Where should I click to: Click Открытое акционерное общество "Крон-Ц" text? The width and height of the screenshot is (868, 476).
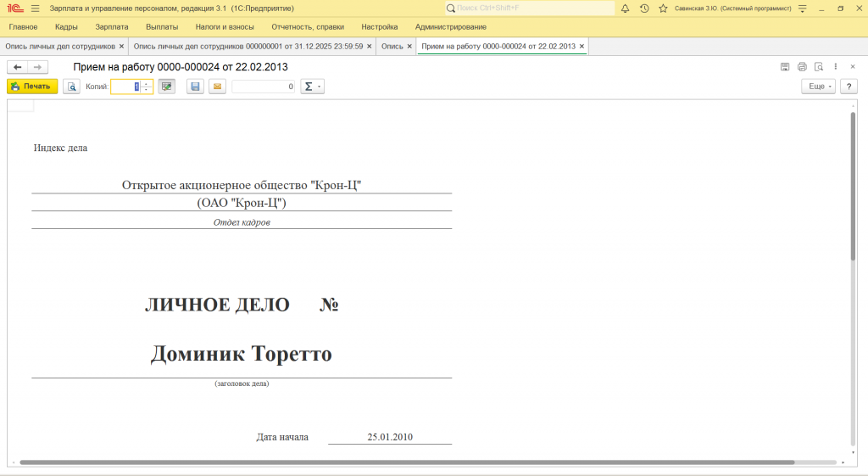[x=242, y=185]
